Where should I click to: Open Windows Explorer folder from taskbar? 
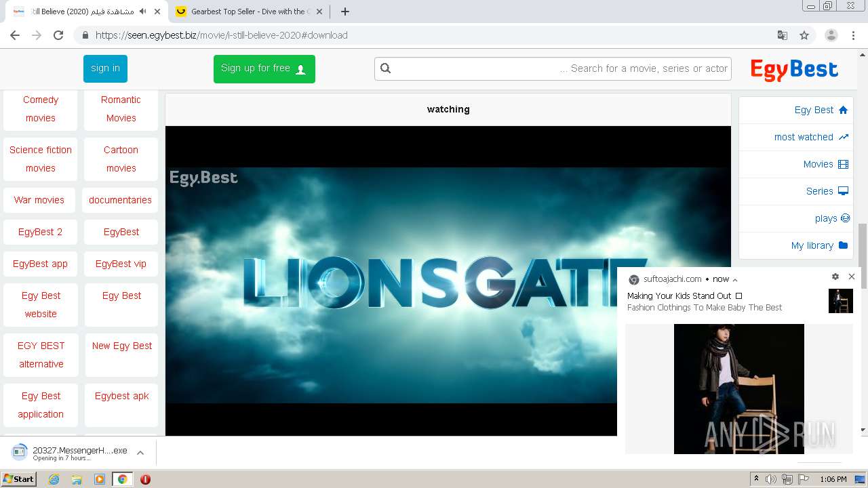point(77,479)
